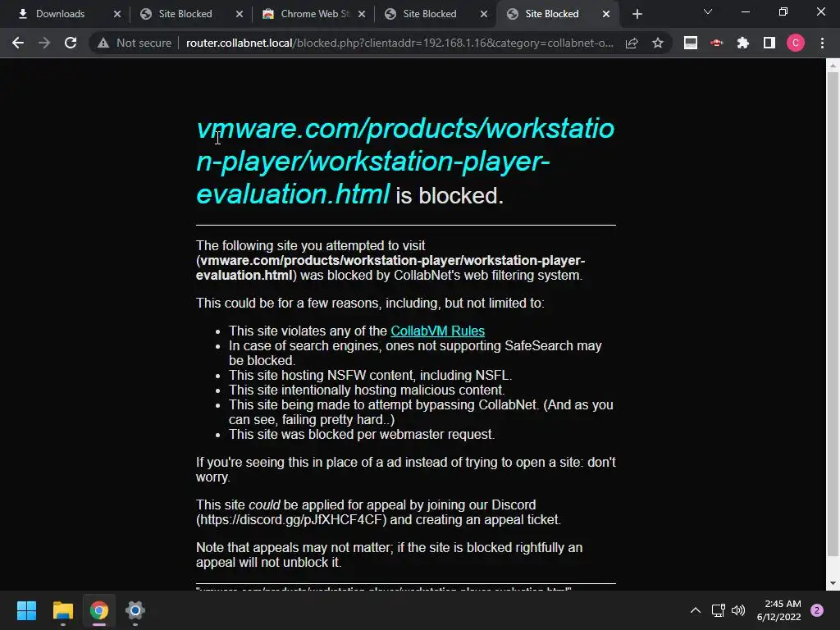Share this page via share icon

632,43
